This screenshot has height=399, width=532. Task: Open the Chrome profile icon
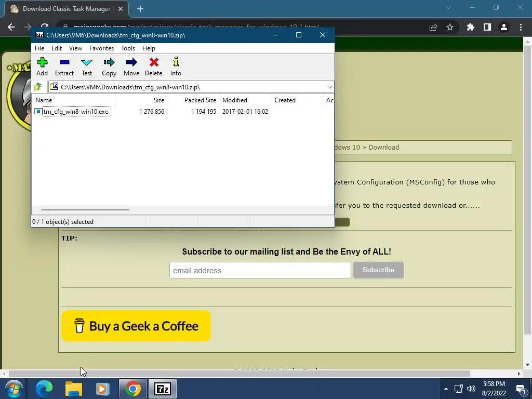pos(504,27)
